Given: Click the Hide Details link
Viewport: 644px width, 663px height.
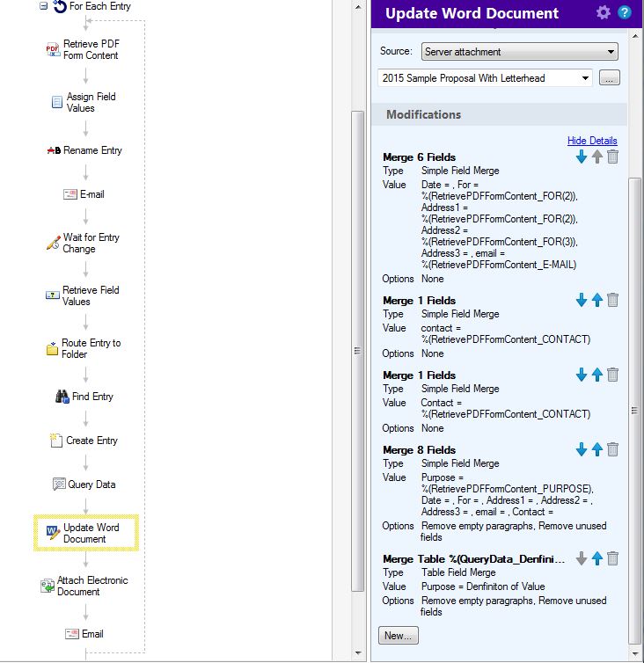Looking at the screenshot, I should pos(591,141).
